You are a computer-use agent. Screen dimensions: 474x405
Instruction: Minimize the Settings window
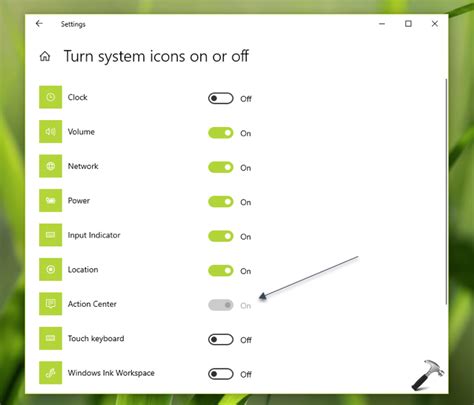(x=382, y=24)
